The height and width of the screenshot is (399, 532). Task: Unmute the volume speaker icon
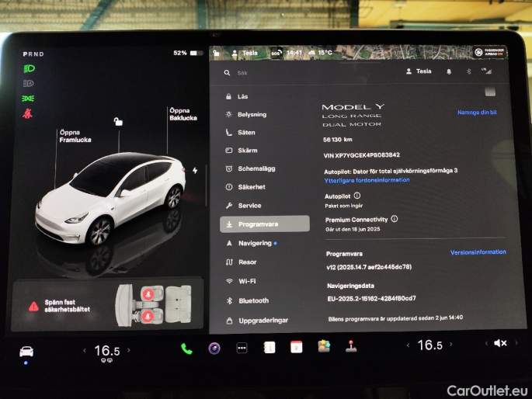point(500,343)
